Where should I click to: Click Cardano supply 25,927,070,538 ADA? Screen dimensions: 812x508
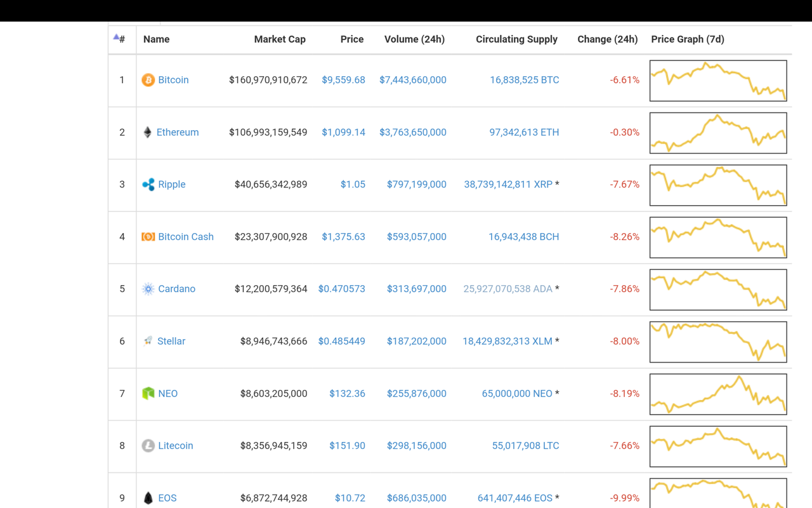click(508, 289)
